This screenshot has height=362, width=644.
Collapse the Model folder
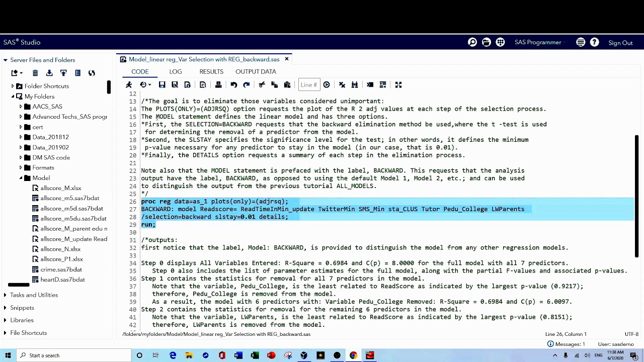point(21,178)
